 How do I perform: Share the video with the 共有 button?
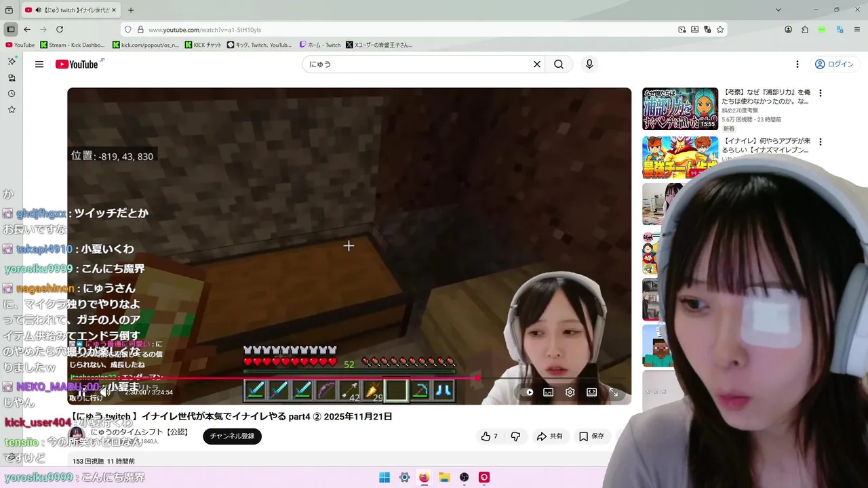point(550,436)
